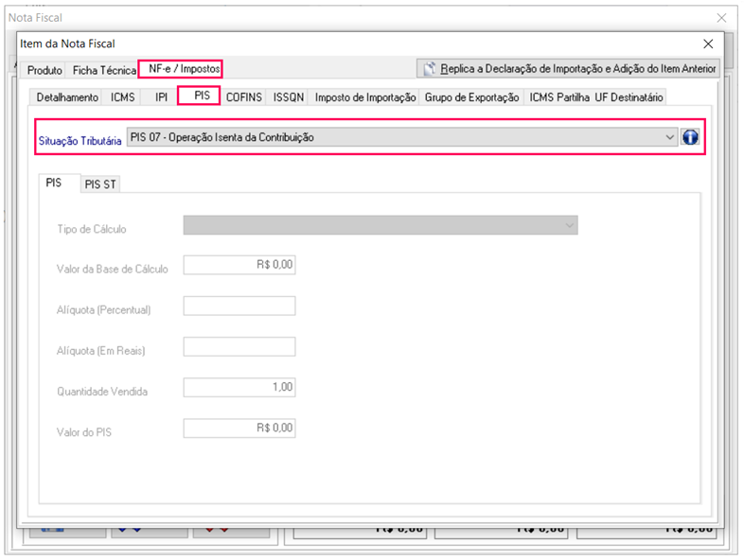Open the ICMS tax tab

pos(123,97)
